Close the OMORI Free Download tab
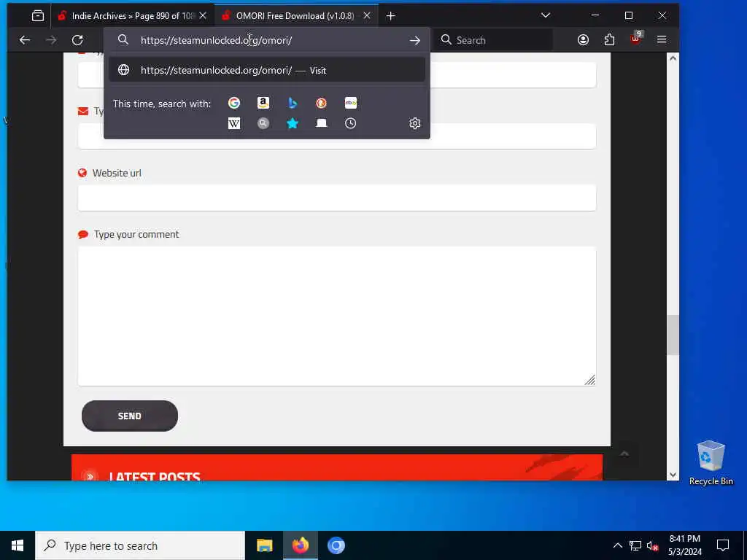The width and height of the screenshot is (747, 560). (x=367, y=16)
